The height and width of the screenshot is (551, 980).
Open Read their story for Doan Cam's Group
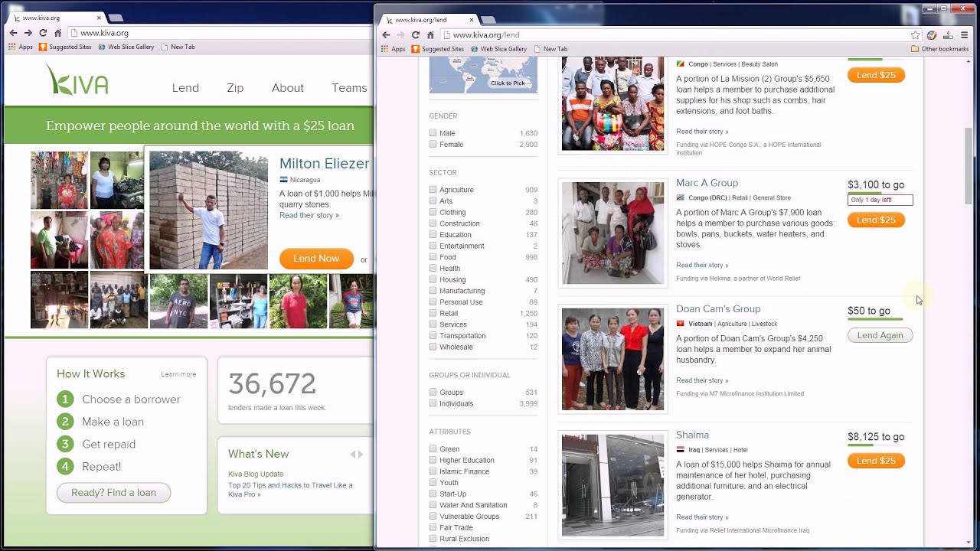click(x=702, y=380)
